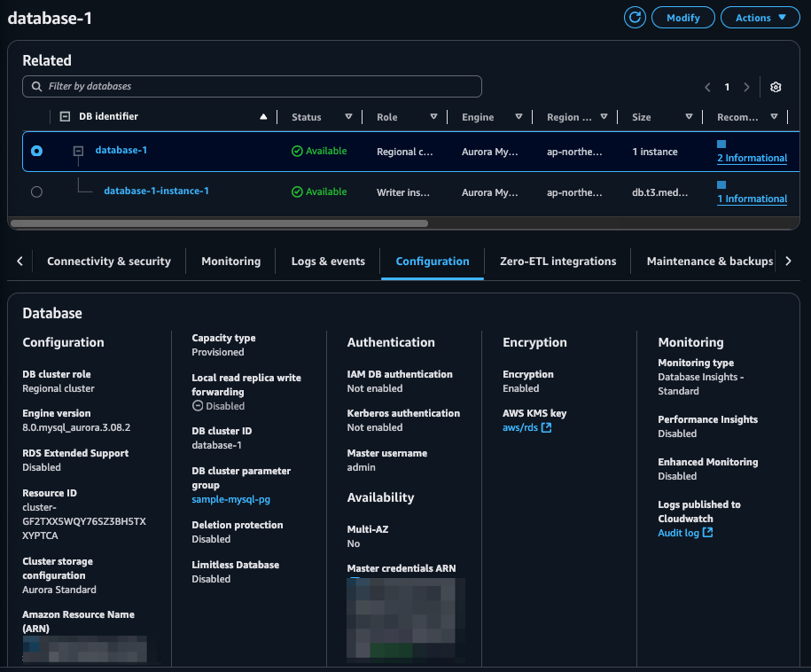
Task: Click the external link icon beside aws/rds
Action: coord(546,428)
